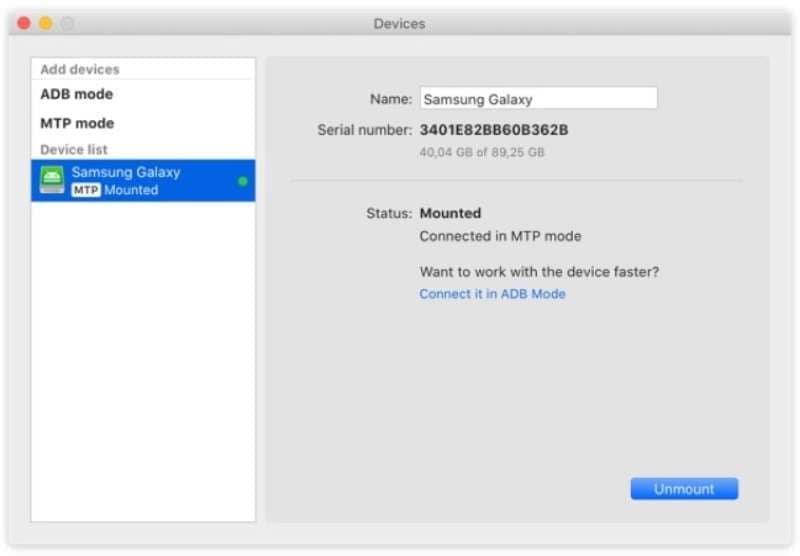Close the Devices window
The image size is (800, 556).
(x=24, y=23)
